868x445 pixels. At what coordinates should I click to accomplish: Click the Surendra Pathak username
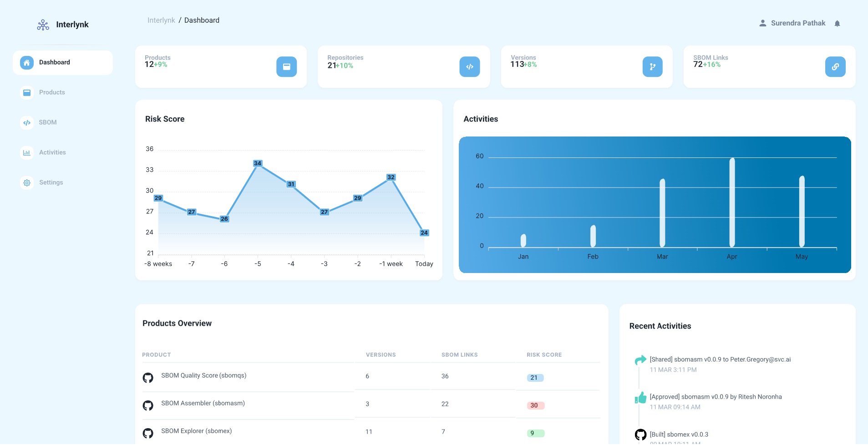(x=797, y=23)
